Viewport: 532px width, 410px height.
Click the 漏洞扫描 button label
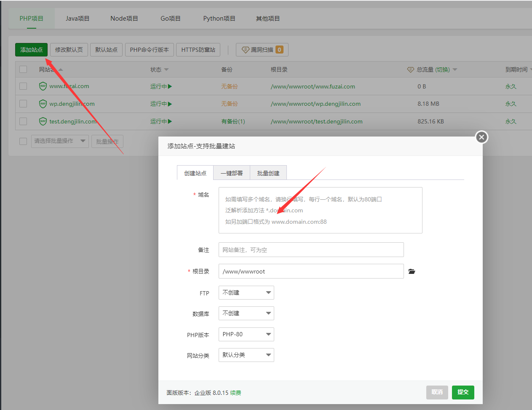coord(262,50)
